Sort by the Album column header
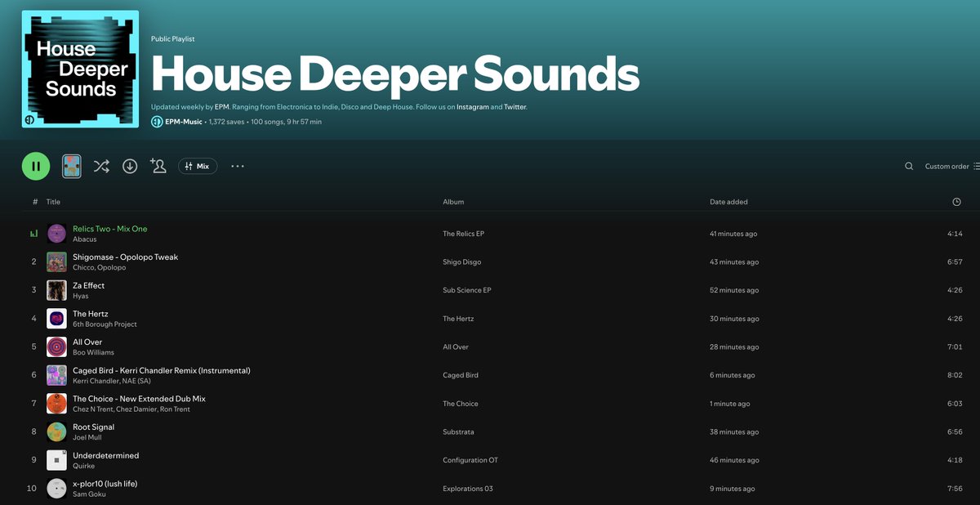Screen dimensions: 980x505 click(453, 202)
